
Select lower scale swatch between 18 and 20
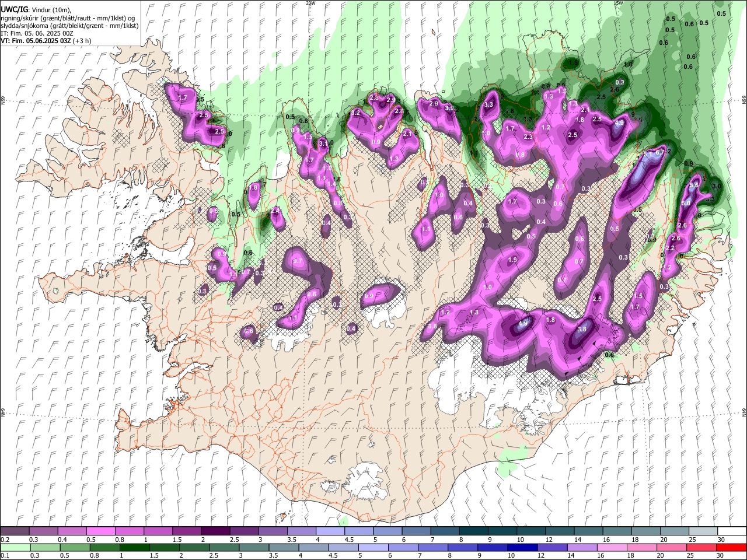click(641, 547)
